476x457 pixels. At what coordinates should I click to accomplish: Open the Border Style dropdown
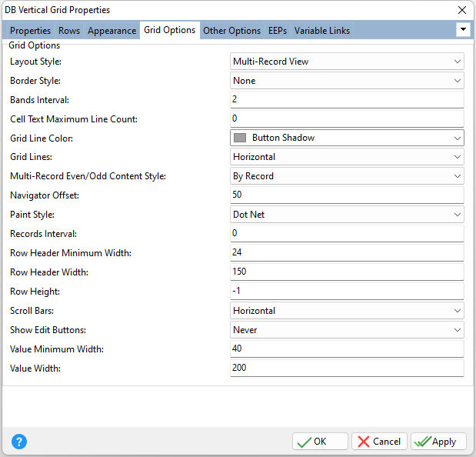(347, 81)
